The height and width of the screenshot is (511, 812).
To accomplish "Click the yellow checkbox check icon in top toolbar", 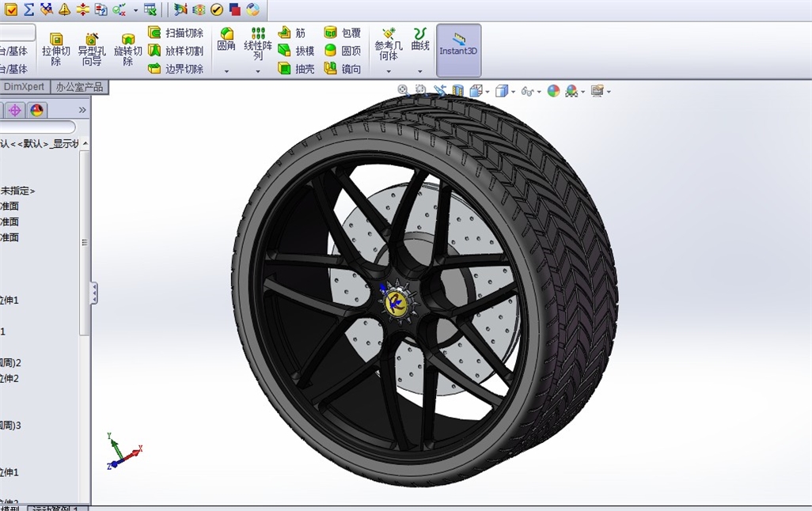I will tap(11, 9).
